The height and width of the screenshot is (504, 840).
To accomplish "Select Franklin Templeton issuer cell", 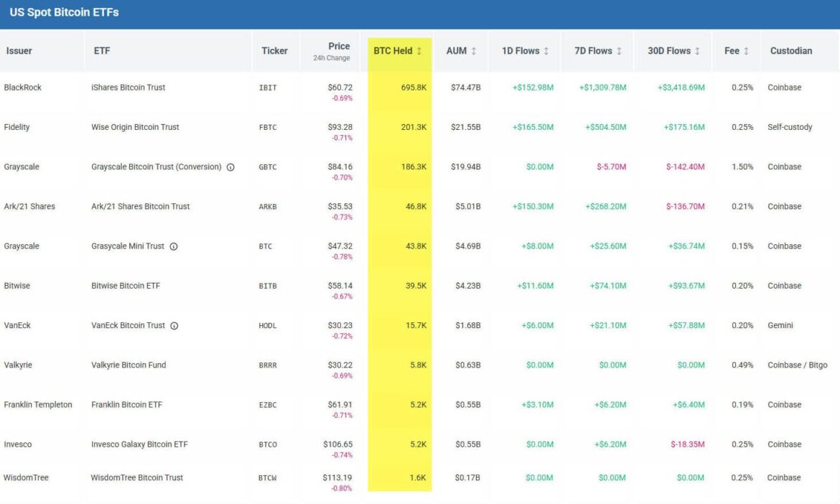I will coord(37,404).
